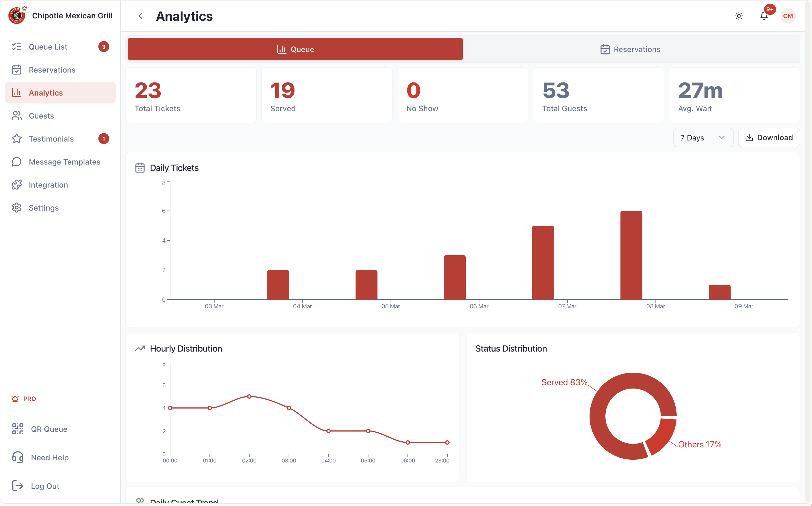Open the Need Help support link
The image size is (812, 506).
click(x=50, y=458)
